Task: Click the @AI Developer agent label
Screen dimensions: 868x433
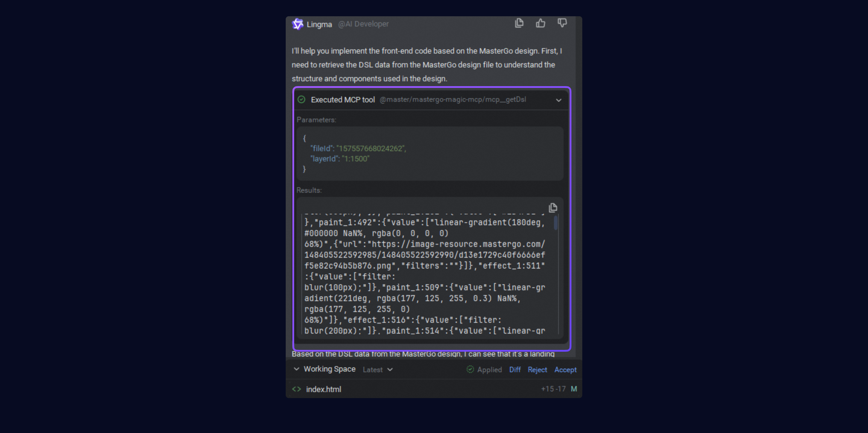Action: [x=363, y=24]
